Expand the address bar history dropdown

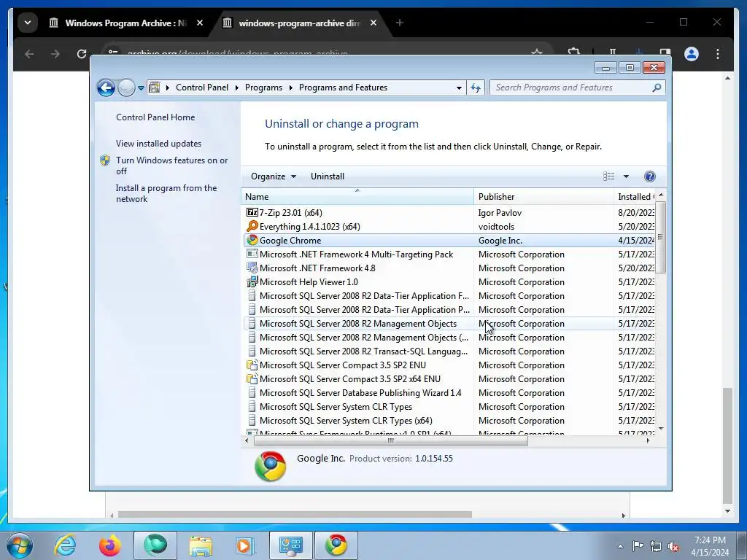(x=459, y=88)
